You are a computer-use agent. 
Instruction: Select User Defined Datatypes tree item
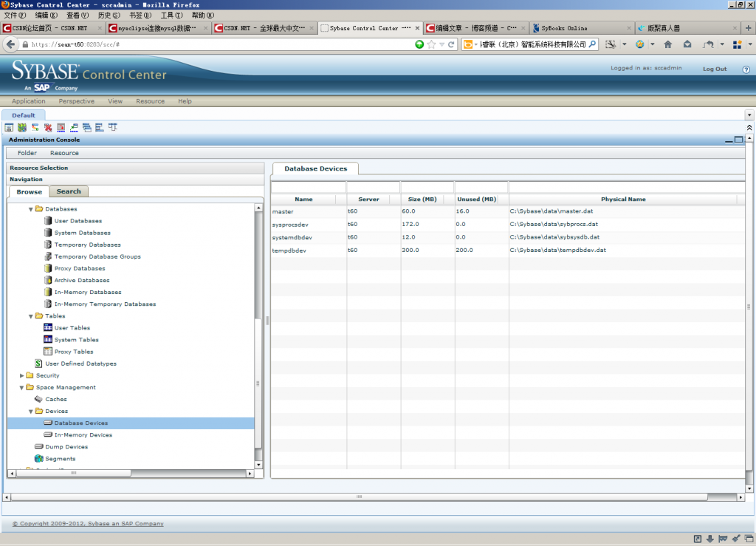coord(80,364)
